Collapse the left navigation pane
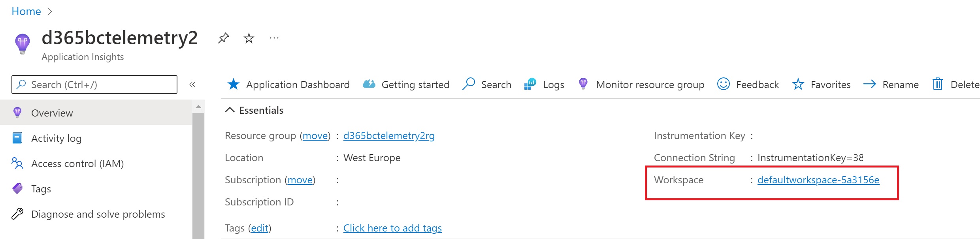Viewport: 980px width, 239px height. tap(192, 84)
